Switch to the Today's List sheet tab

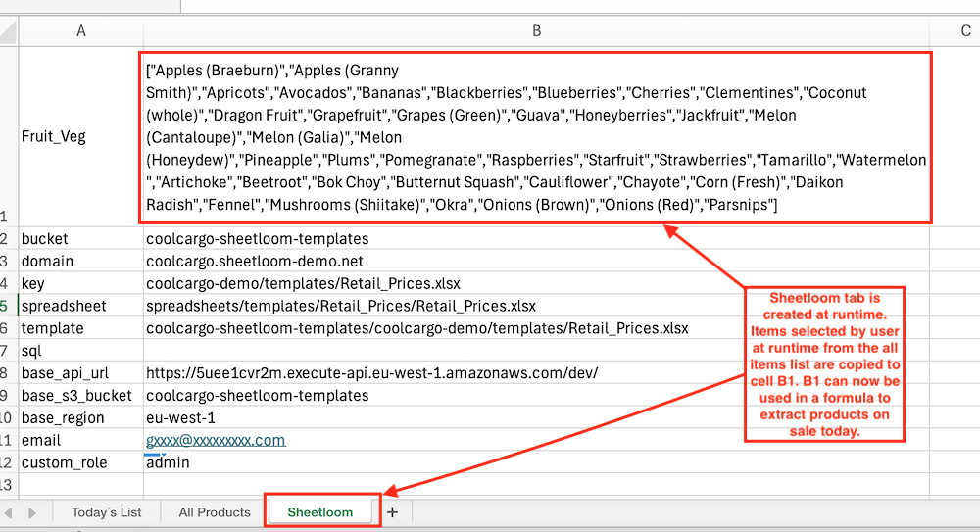point(106,512)
